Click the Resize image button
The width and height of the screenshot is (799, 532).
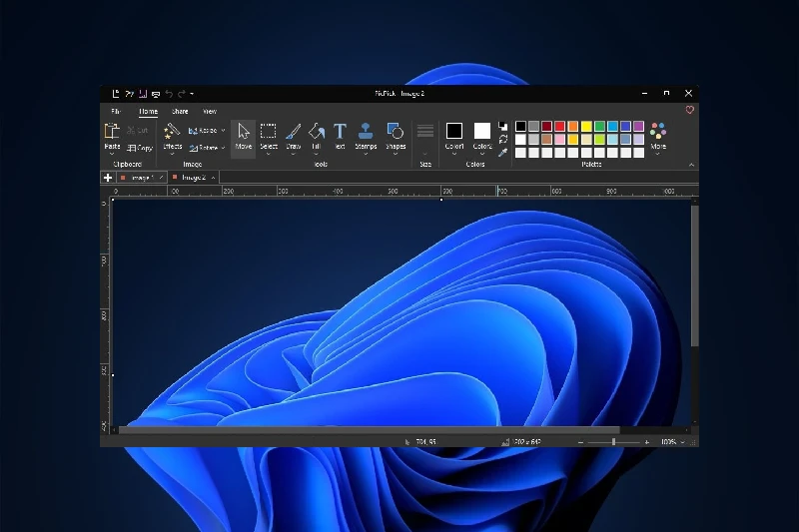point(203,131)
